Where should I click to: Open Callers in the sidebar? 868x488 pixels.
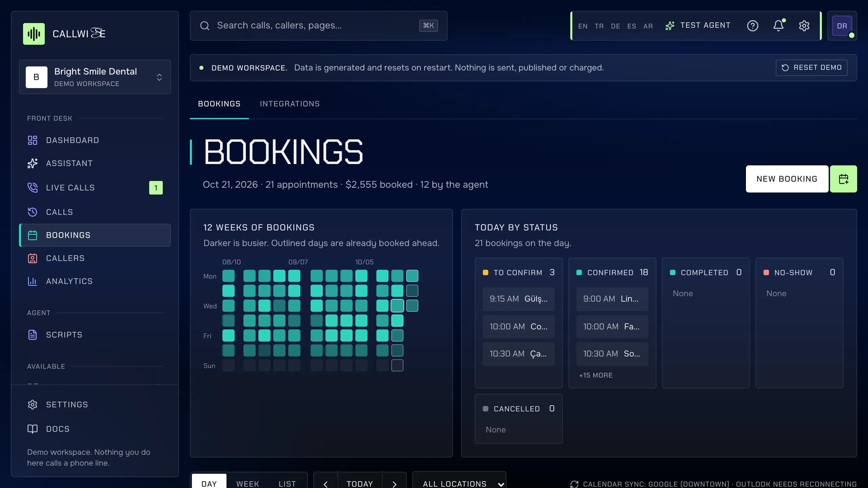tap(95, 258)
